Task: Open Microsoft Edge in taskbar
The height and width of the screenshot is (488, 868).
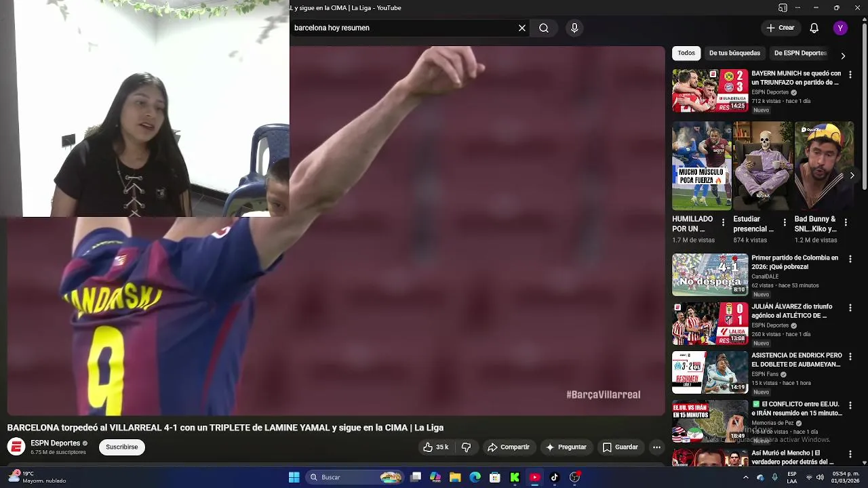Action: (x=475, y=477)
